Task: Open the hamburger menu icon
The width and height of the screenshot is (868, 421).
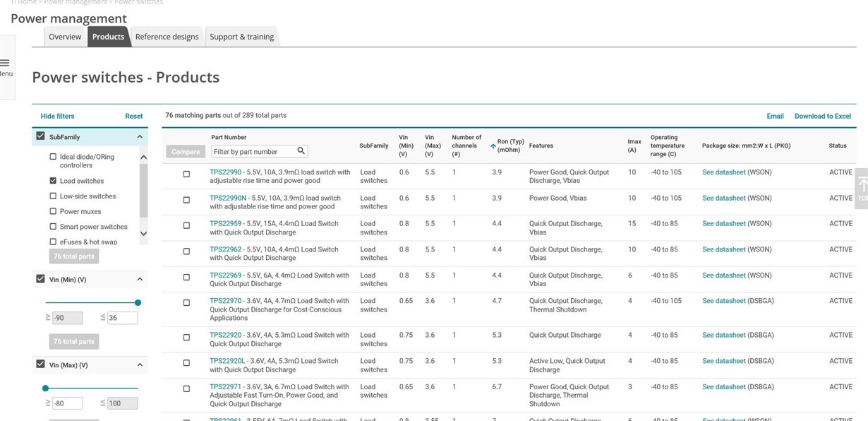Action: click(4, 63)
